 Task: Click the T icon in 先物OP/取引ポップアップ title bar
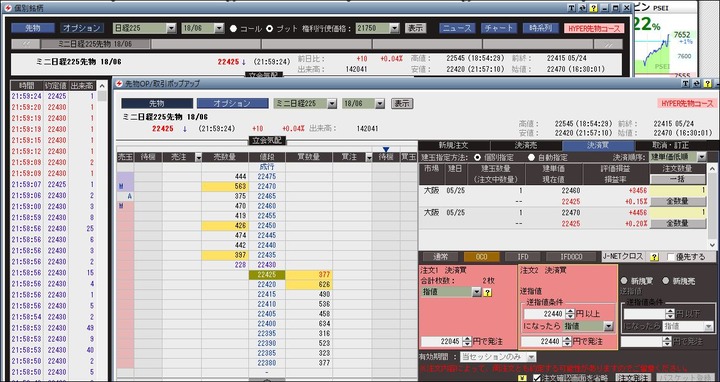point(686,84)
